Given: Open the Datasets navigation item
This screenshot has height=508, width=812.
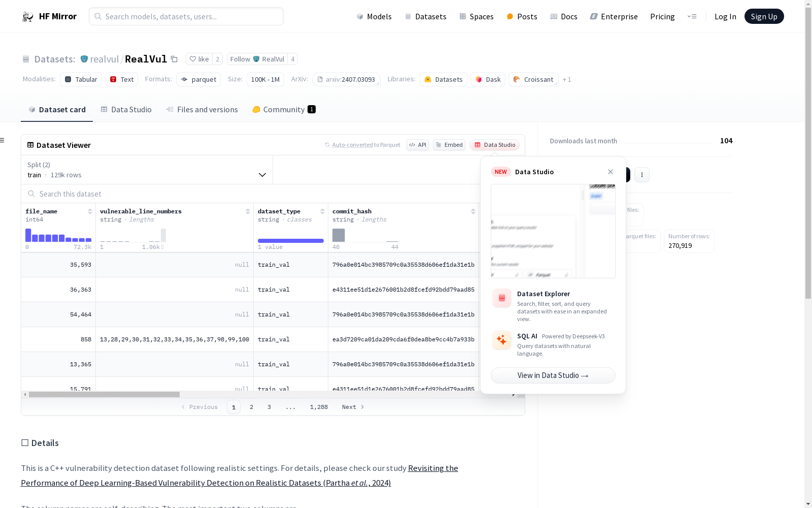Looking at the screenshot, I should [x=425, y=16].
